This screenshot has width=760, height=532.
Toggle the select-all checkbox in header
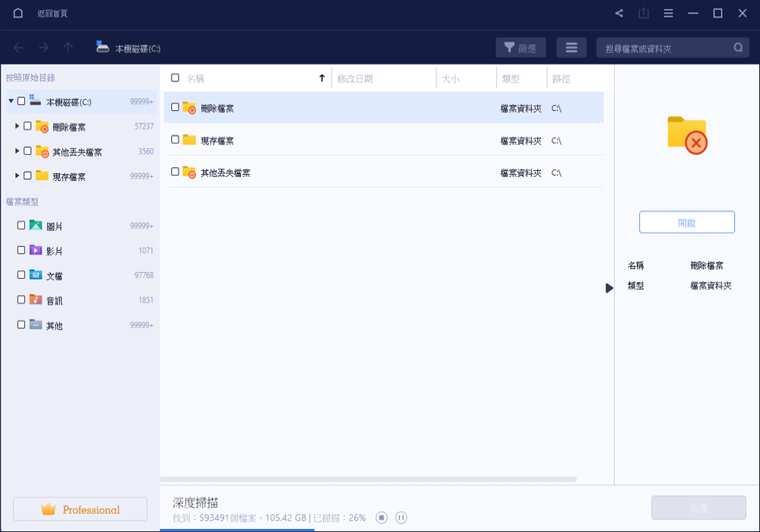click(175, 78)
